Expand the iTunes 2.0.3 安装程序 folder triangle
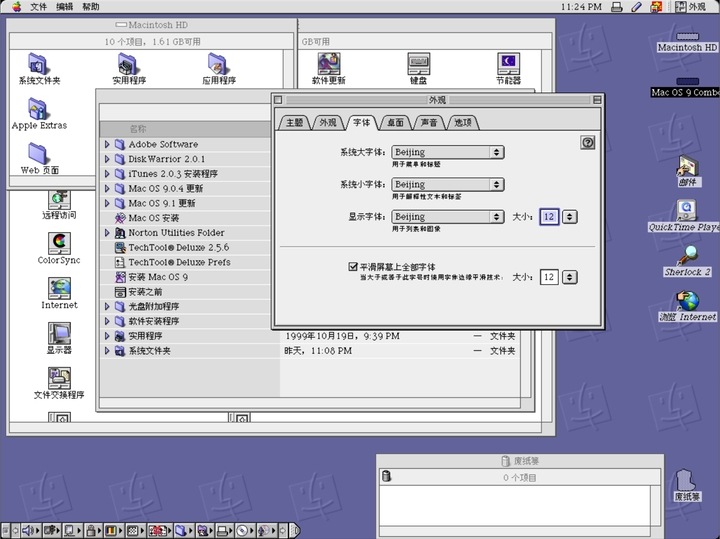This screenshot has width=720, height=539. coord(107,174)
